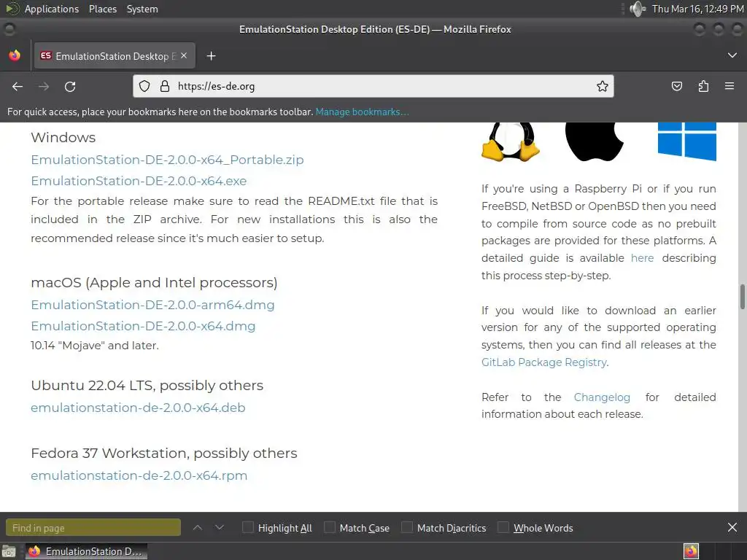Viewport: 747px width, 560px height.
Task: Open Firefox View icon
Action: (x=15, y=55)
